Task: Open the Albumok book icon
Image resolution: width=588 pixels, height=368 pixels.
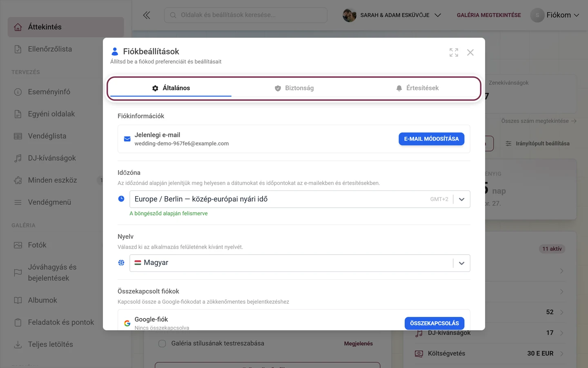Action: point(18,301)
